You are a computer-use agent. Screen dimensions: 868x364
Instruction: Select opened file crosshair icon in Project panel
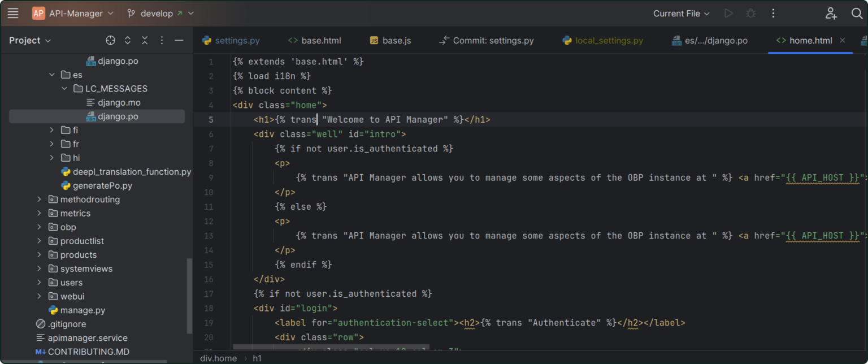111,40
